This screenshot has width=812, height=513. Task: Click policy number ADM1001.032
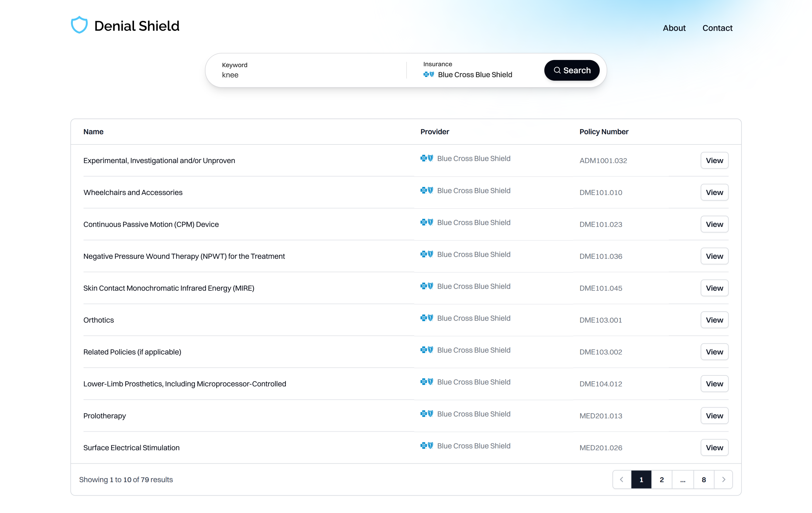(603, 160)
